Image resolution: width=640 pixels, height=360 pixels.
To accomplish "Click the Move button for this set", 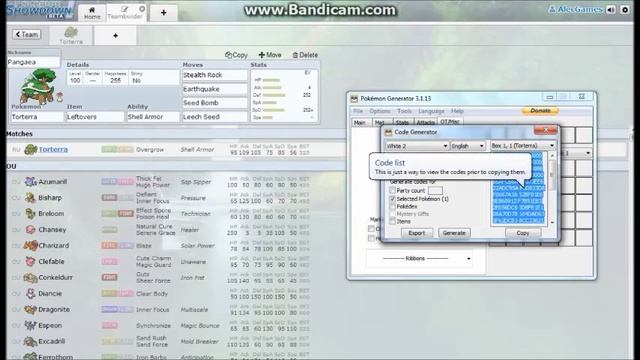I will click(x=270, y=55).
